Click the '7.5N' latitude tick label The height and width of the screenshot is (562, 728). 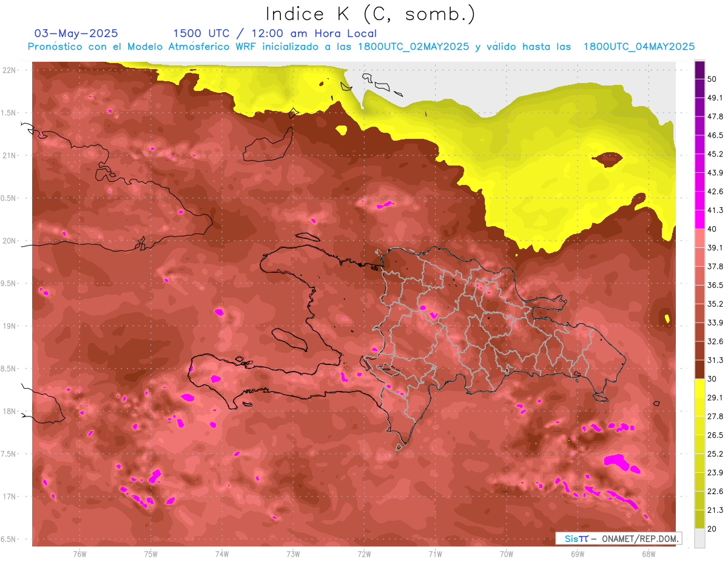pyautogui.click(x=9, y=454)
